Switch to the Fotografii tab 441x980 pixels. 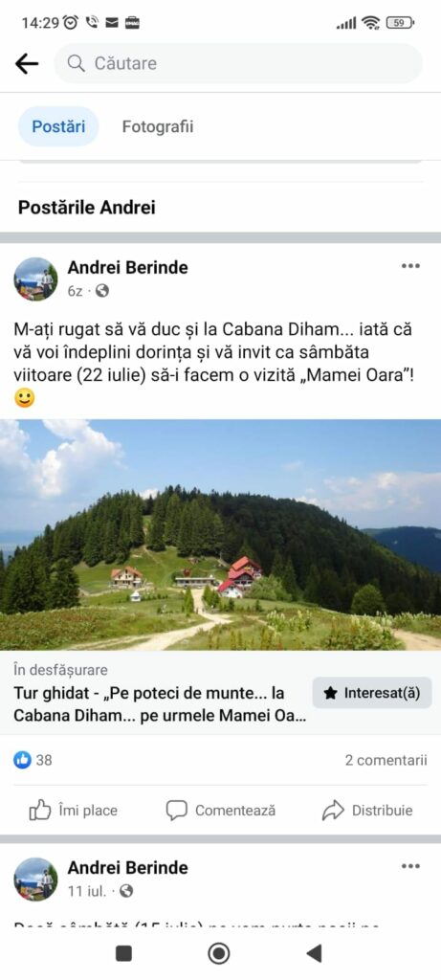click(x=158, y=127)
